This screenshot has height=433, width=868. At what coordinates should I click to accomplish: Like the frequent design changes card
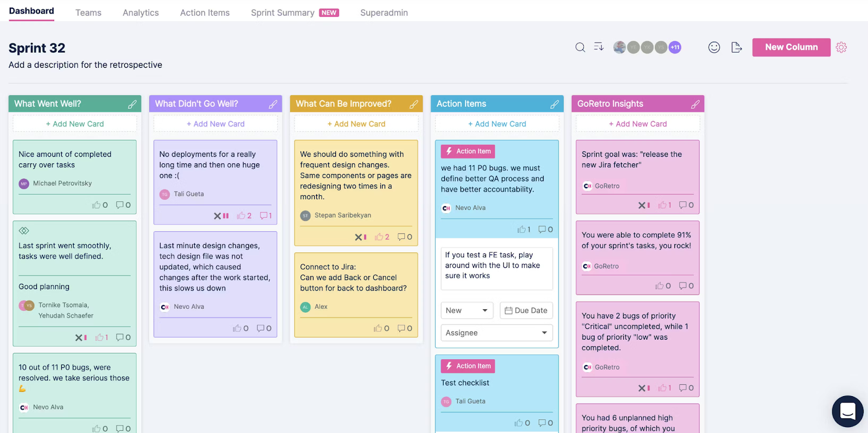tap(379, 237)
